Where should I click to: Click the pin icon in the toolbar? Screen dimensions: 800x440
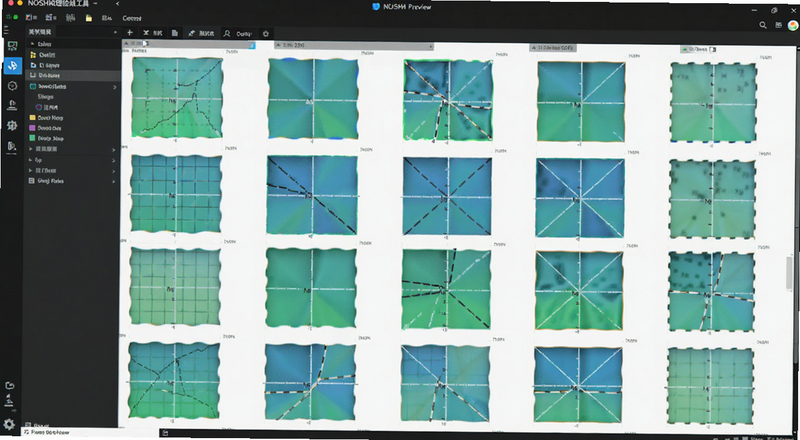[192, 33]
